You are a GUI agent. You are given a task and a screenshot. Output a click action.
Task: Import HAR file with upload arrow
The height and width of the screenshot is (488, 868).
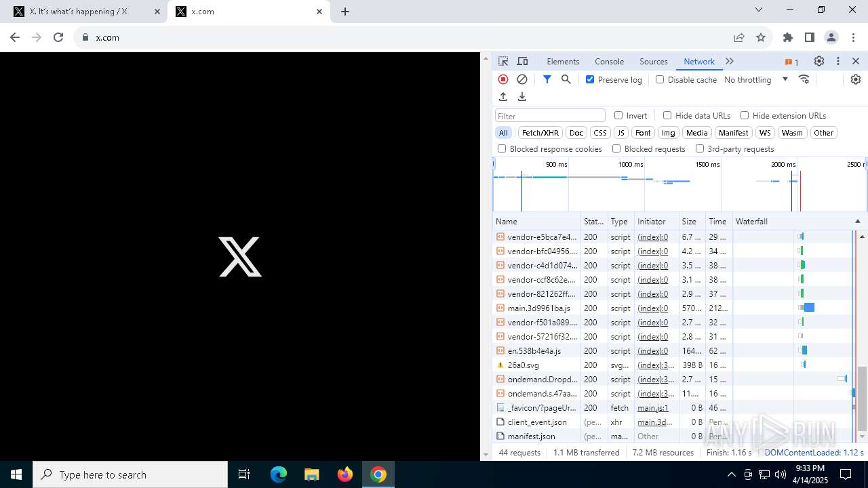(x=503, y=97)
